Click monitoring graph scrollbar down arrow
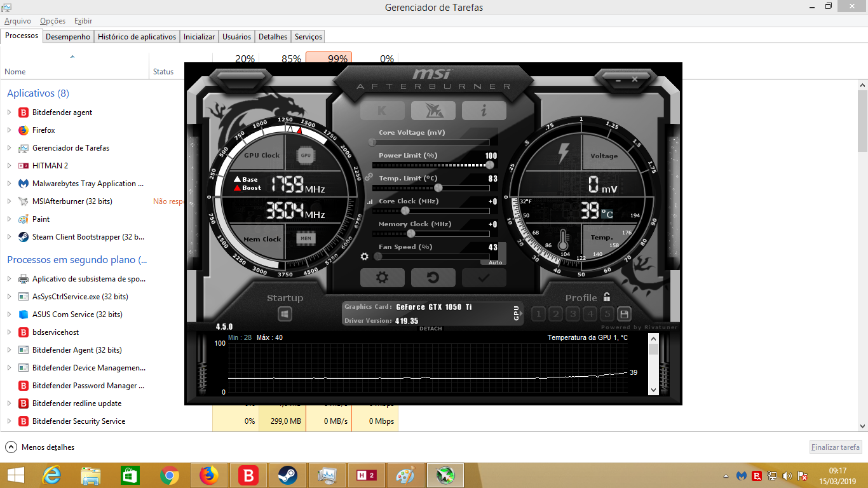Image resolution: width=868 pixels, height=488 pixels. point(653,389)
